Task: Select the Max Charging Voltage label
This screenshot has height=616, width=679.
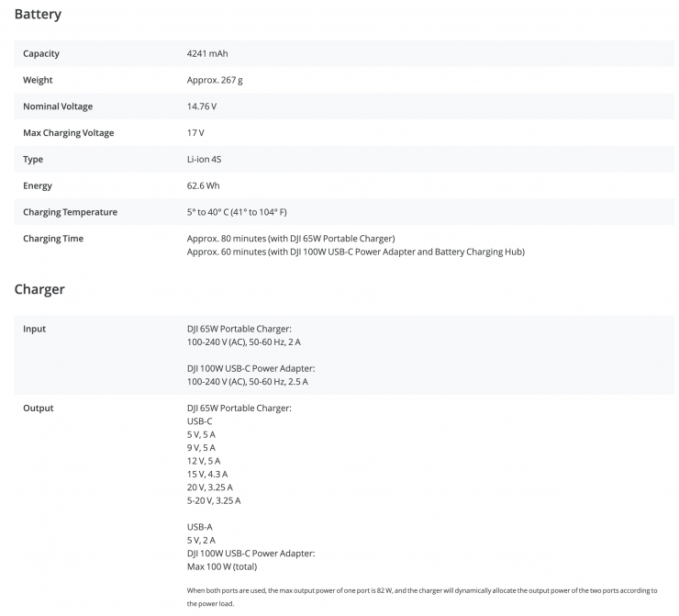Action: [x=69, y=133]
